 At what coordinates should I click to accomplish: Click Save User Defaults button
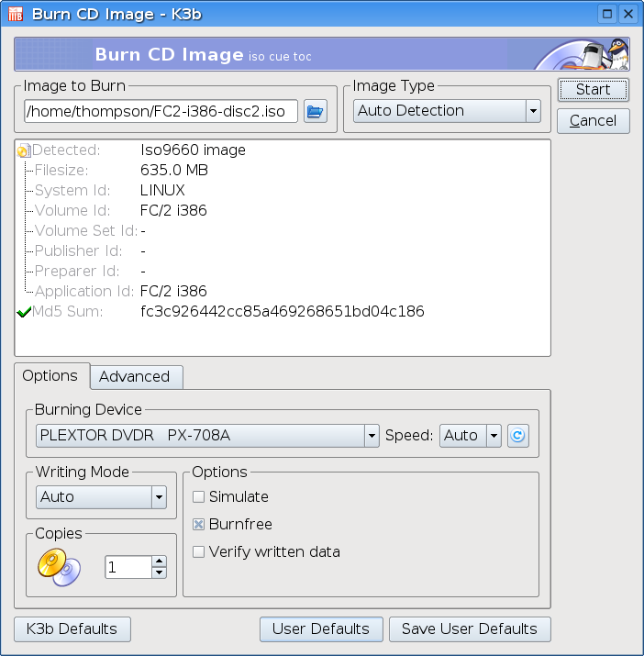[470, 629]
